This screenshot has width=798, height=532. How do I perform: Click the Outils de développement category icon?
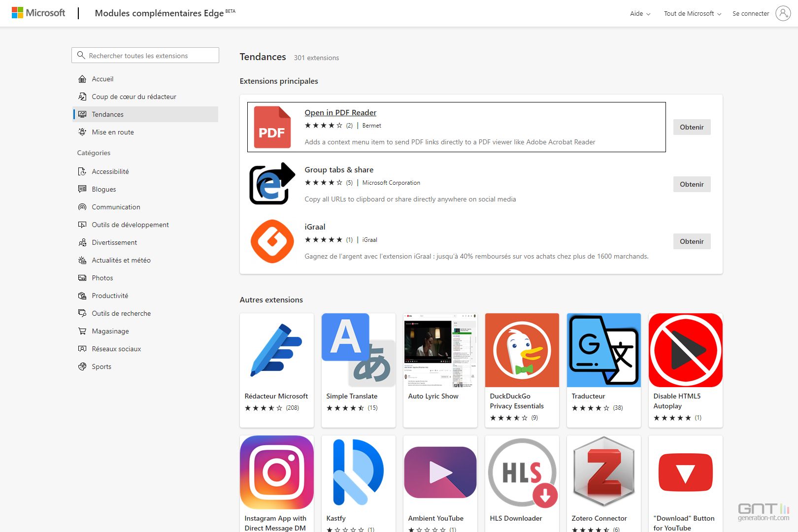pos(82,225)
